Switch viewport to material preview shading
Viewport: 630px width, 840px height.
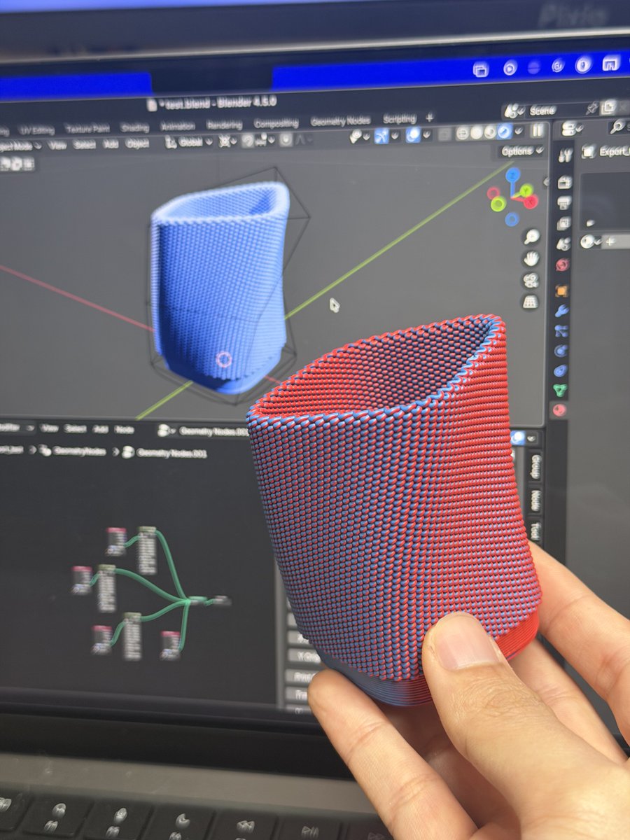coord(490,132)
